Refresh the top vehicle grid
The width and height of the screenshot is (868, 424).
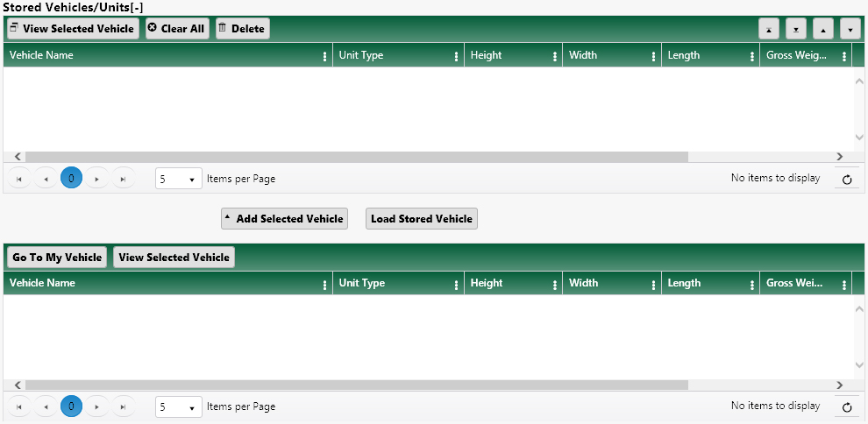point(846,180)
